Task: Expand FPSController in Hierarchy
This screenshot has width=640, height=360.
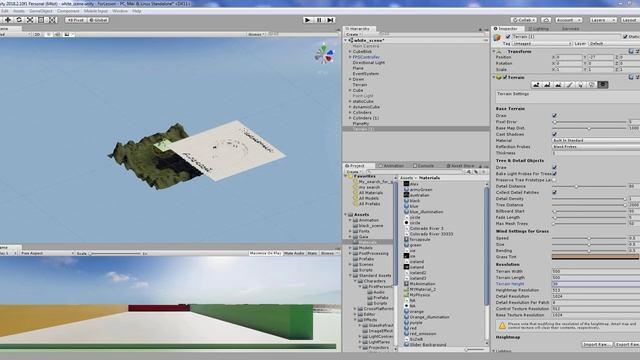Action: pos(350,57)
